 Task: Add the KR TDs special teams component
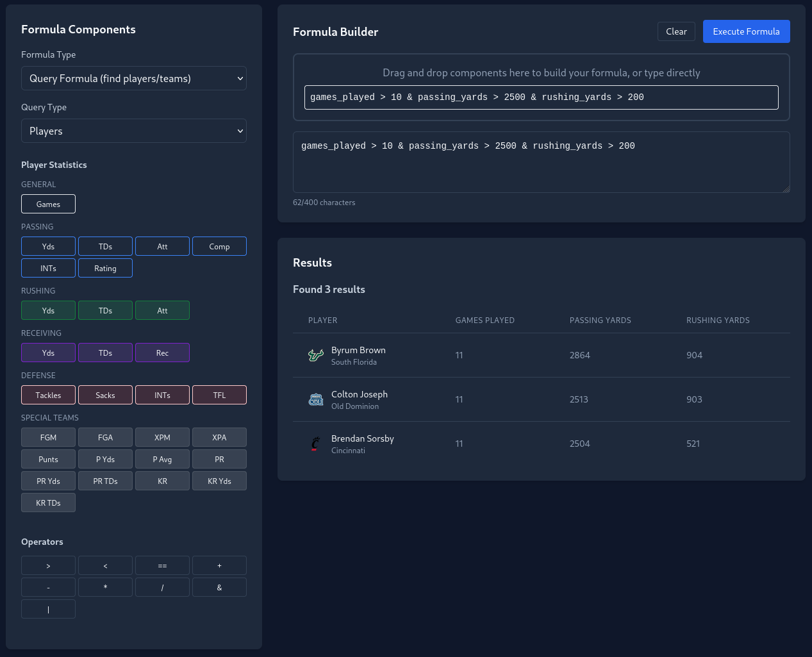48,503
